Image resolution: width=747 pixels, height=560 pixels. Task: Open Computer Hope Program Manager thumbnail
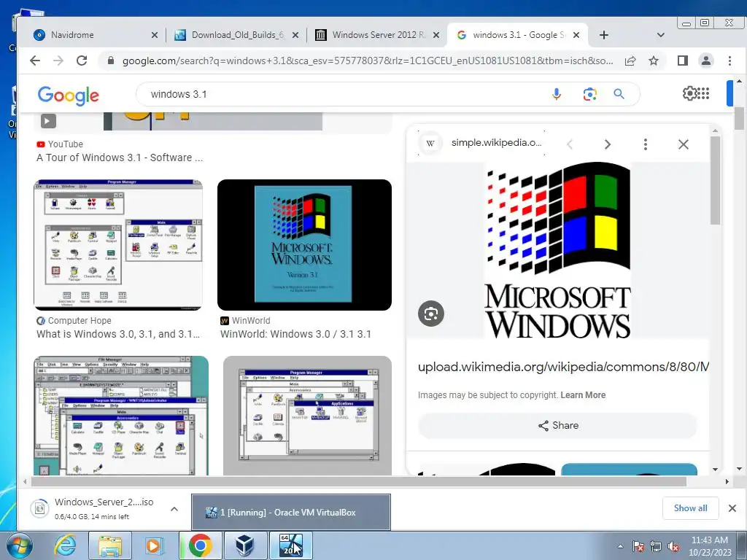click(117, 245)
